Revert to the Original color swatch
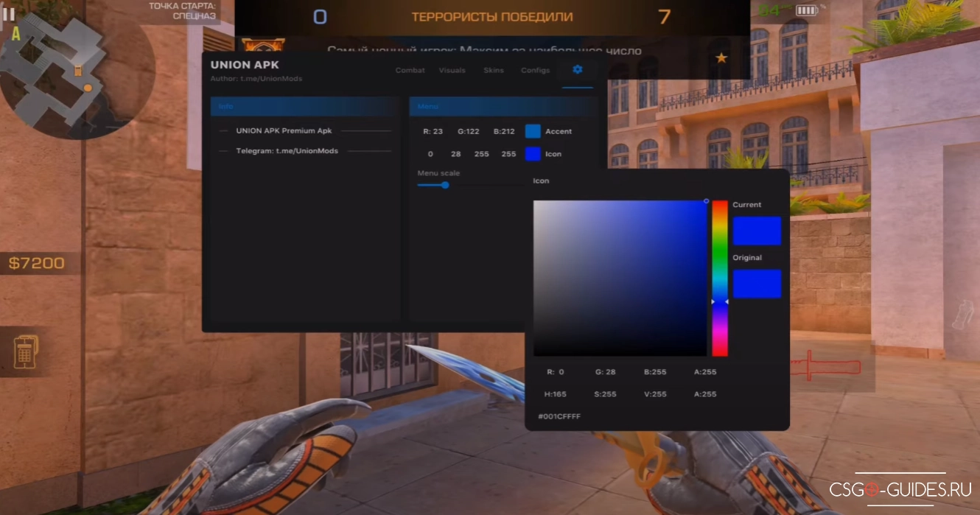Screen dimensions: 980x515 point(757,284)
